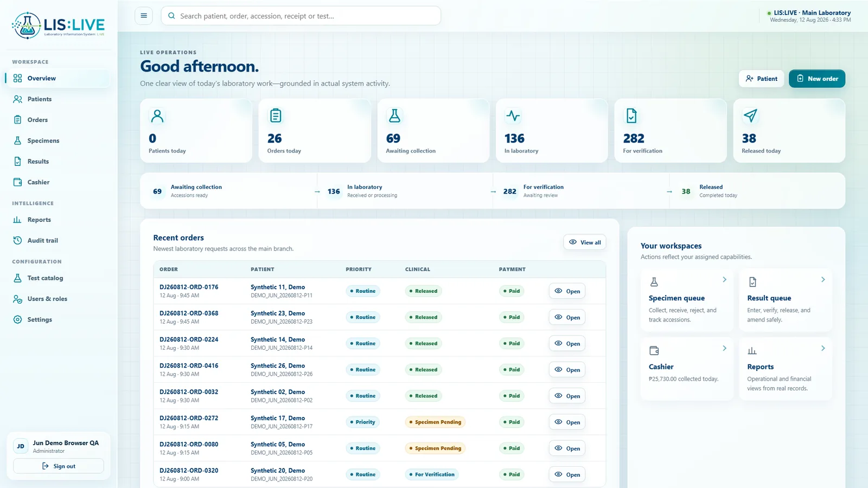Click the Orders today clipboard icon
This screenshot has width=868, height=488.
pyautogui.click(x=276, y=115)
